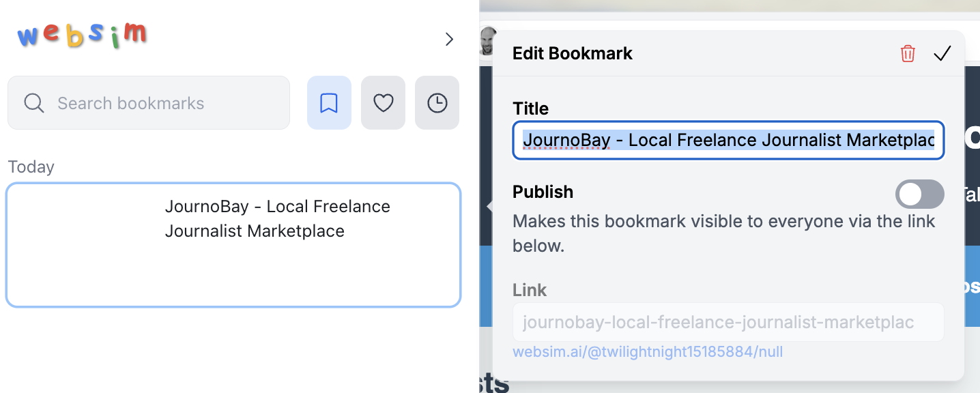Click the Publish label text
Viewport: 980px width, 393px height.
click(543, 192)
